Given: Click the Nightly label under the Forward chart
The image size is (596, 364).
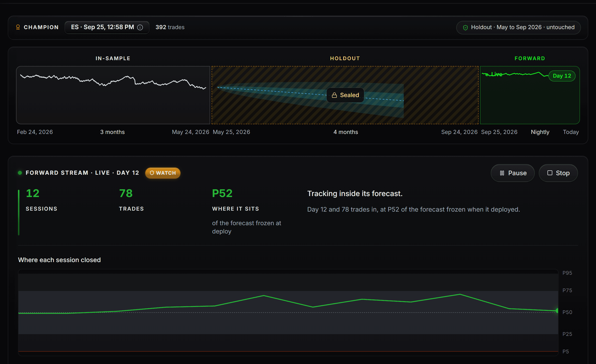Looking at the screenshot, I should (x=540, y=132).
